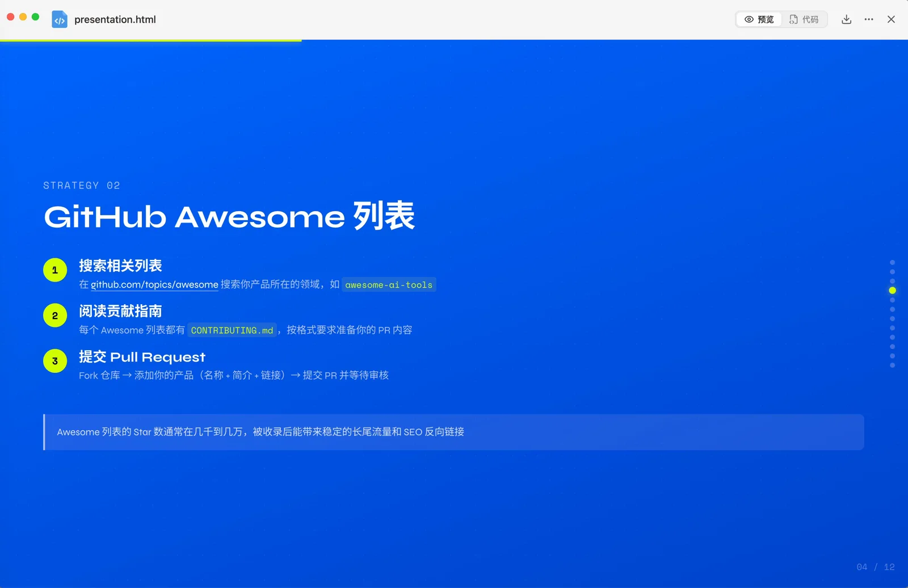Click the CONTRIBUTING.md code tag

(x=232, y=330)
